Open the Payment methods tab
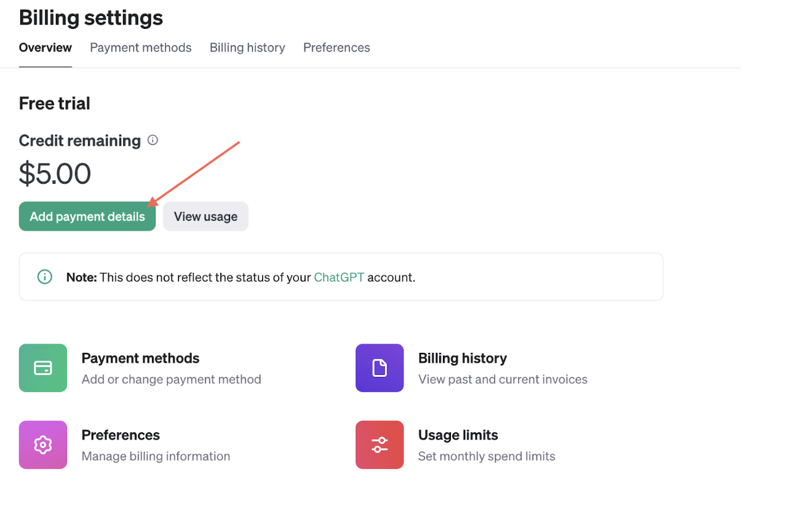Screen dimensions: 812x509 click(x=141, y=47)
